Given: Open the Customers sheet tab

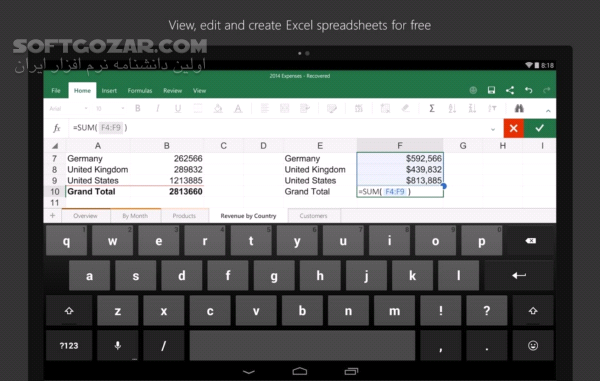Looking at the screenshot, I should [313, 216].
